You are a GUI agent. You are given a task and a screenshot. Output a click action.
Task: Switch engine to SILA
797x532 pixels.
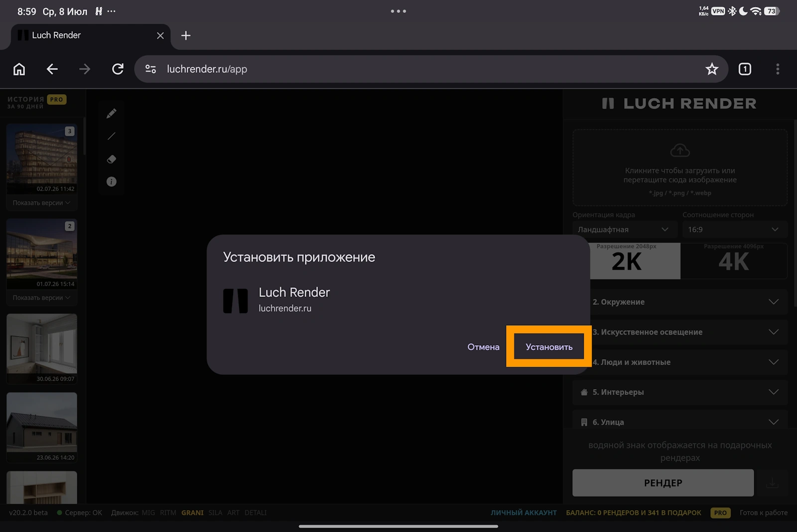tap(215, 513)
